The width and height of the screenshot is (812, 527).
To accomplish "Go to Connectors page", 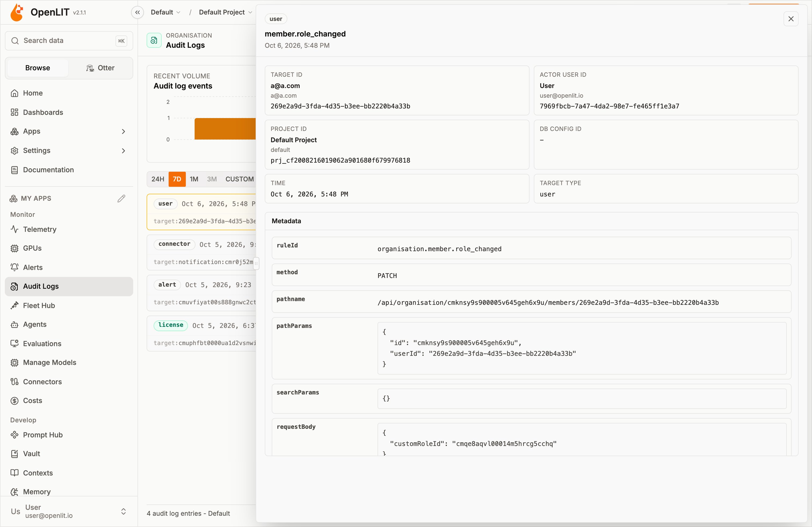I will (68, 382).
